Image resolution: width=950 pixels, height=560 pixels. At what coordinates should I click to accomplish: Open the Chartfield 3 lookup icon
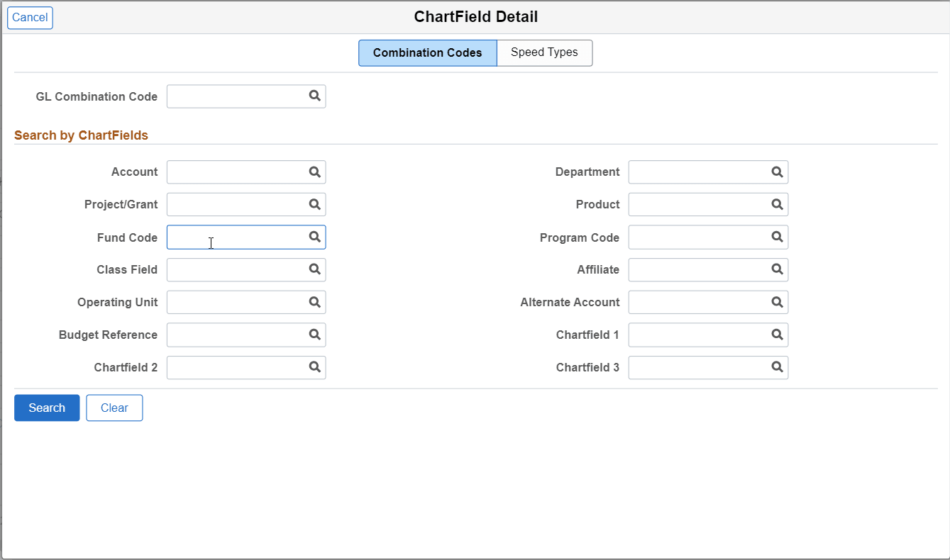pos(778,367)
